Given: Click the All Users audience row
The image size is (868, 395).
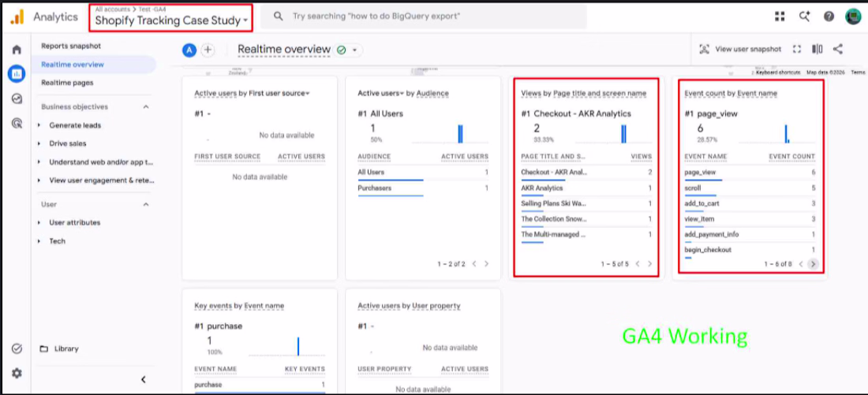Looking at the screenshot, I should click(423, 173).
